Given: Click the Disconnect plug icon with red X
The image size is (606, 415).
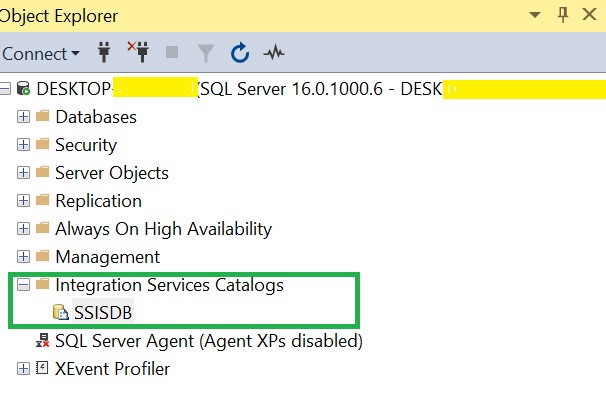Looking at the screenshot, I should (x=138, y=52).
